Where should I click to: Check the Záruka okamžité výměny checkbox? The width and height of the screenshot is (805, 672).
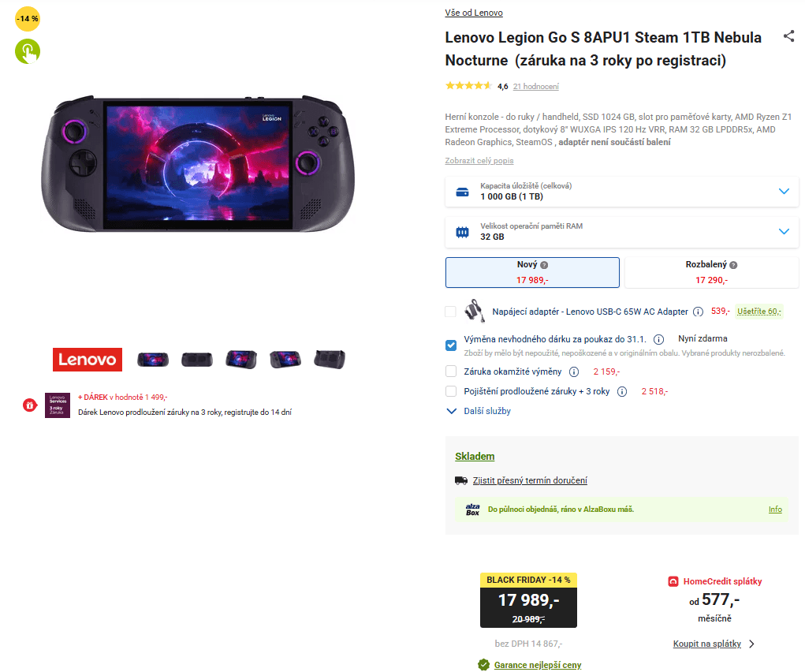point(451,371)
